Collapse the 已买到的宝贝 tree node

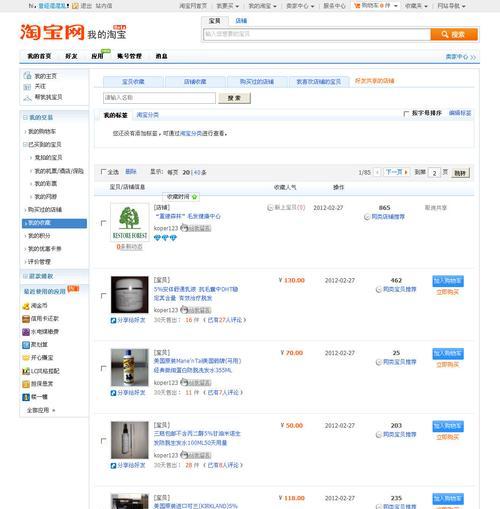25,144
